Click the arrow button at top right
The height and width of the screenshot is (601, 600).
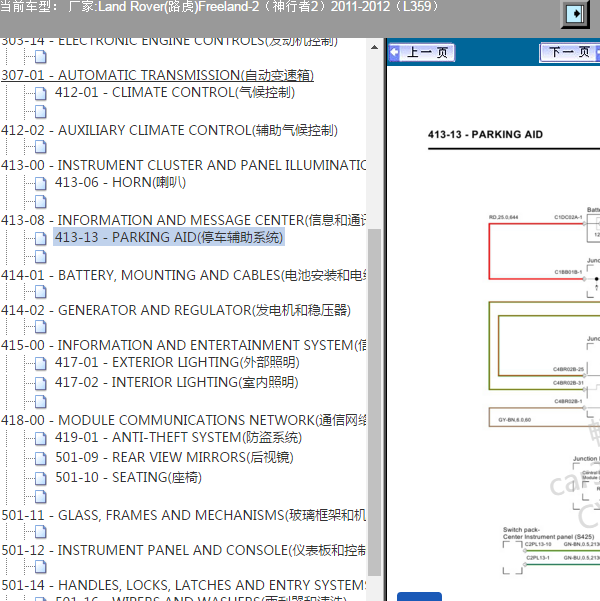575,14
